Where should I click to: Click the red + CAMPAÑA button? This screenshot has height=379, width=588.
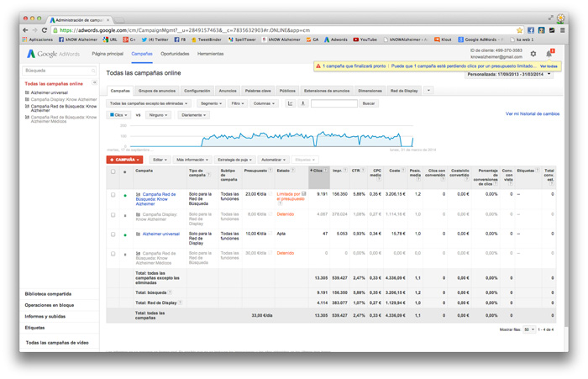(x=124, y=160)
